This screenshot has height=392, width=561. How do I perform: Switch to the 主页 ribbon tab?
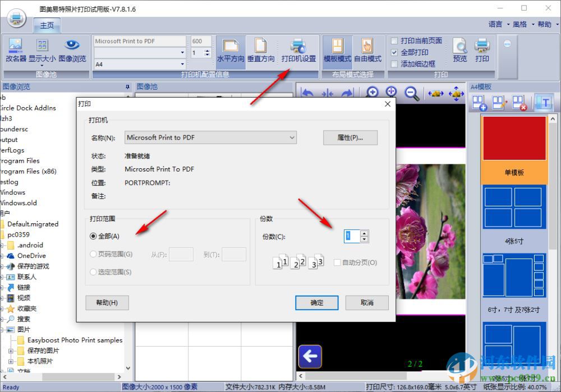coord(46,25)
